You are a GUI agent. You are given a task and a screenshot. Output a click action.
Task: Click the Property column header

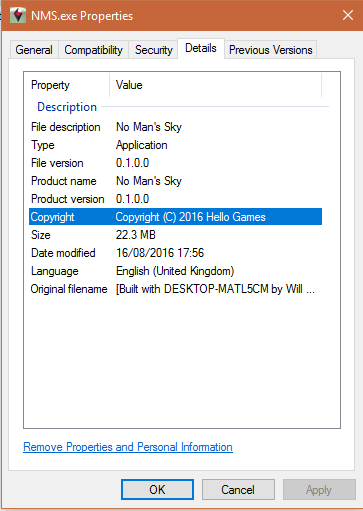pos(50,85)
